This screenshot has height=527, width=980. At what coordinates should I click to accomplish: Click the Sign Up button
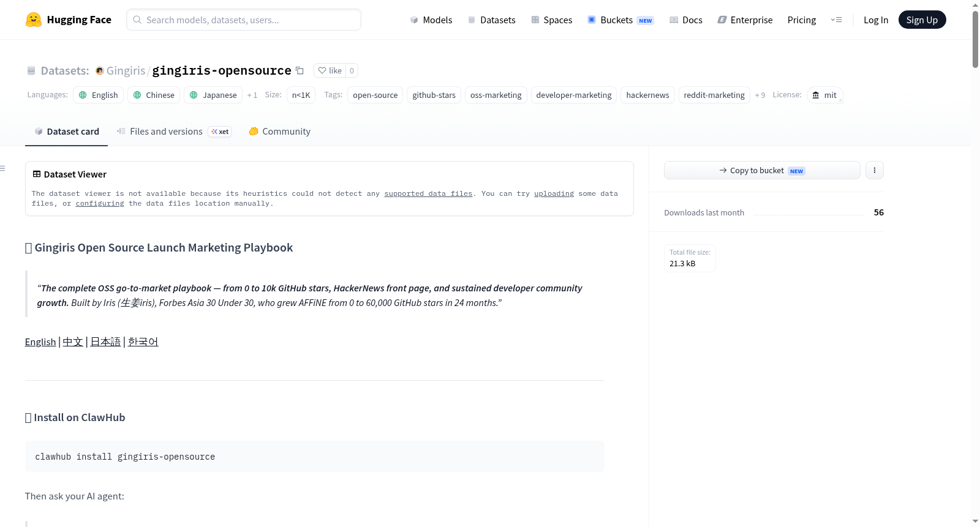(x=922, y=20)
